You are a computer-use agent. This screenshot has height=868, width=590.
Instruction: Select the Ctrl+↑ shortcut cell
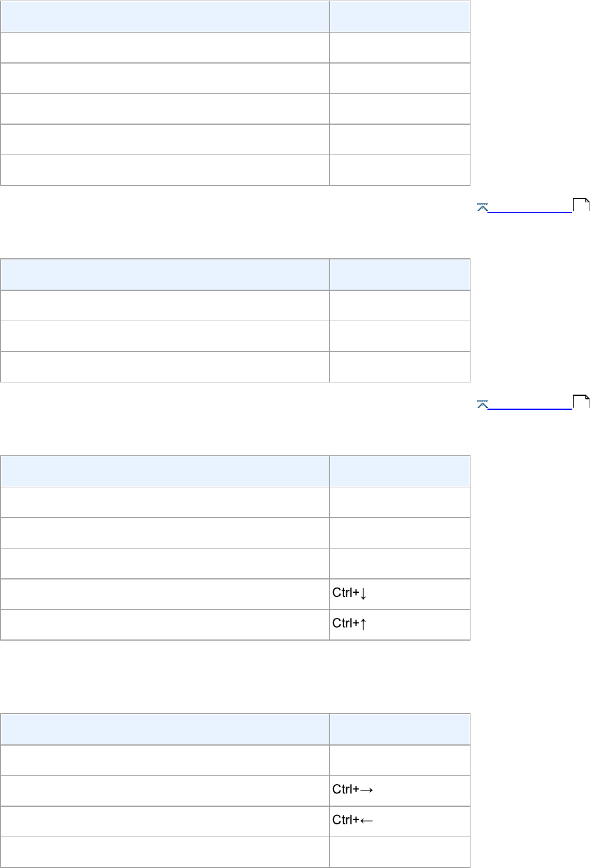pos(399,624)
